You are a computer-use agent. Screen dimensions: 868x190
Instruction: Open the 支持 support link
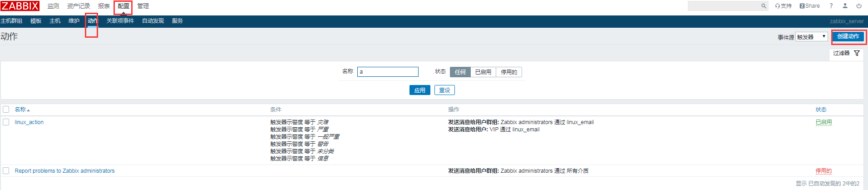click(x=783, y=6)
